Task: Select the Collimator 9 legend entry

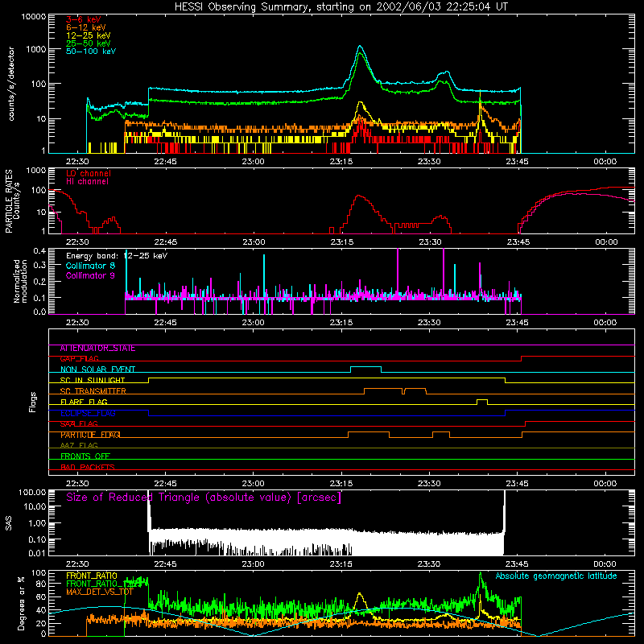Action: [x=90, y=275]
